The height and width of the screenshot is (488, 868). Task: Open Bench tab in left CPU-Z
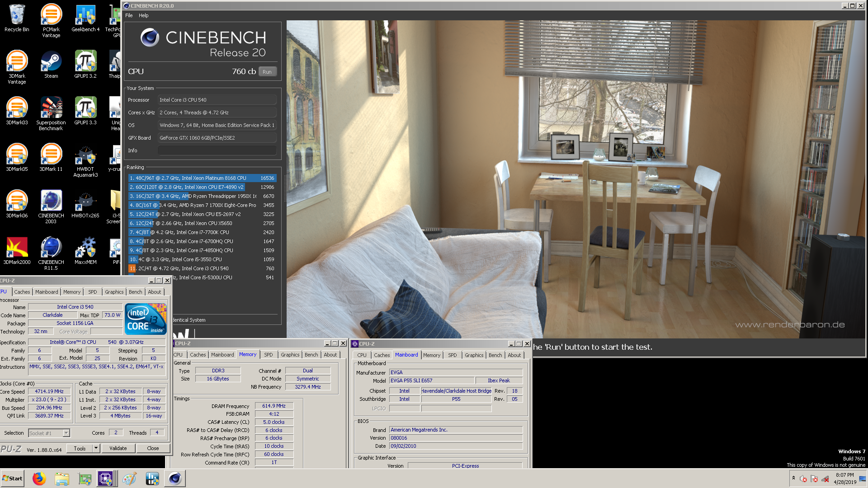(x=135, y=292)
